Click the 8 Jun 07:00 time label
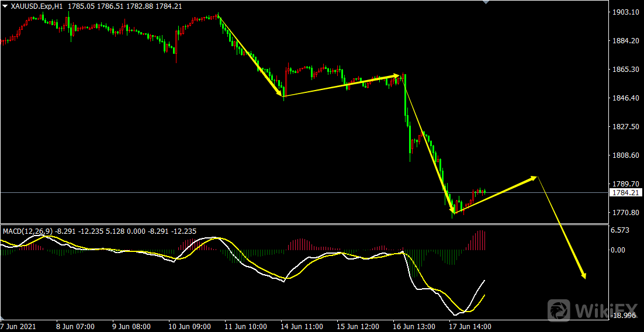 (74, 327)
